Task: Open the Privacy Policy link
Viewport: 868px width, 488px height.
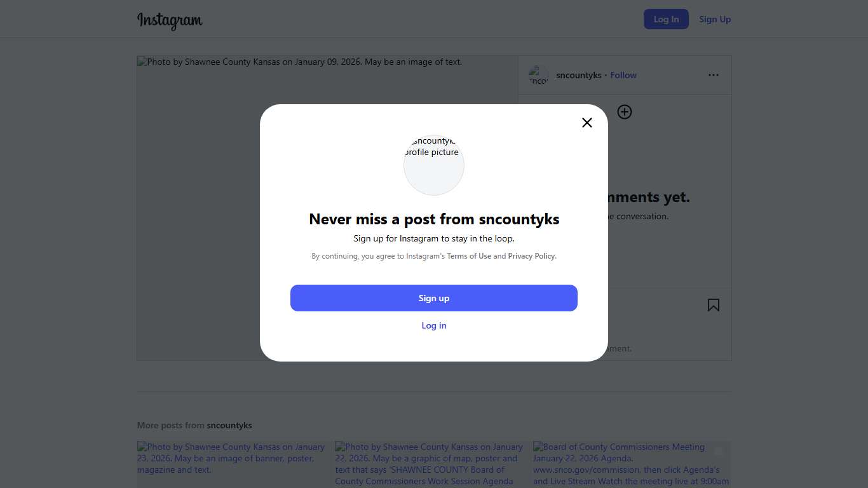Action: (x=531, y=256)
